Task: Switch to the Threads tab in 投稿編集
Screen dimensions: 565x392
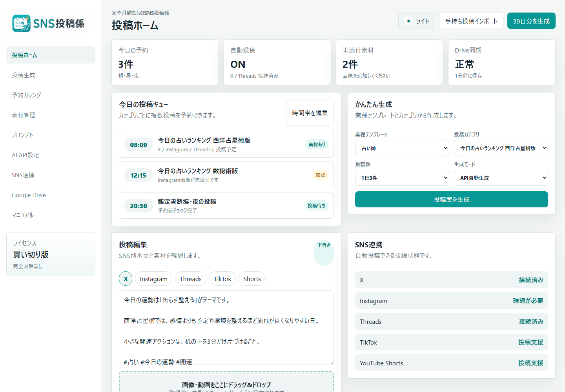Action: [191, 279]
